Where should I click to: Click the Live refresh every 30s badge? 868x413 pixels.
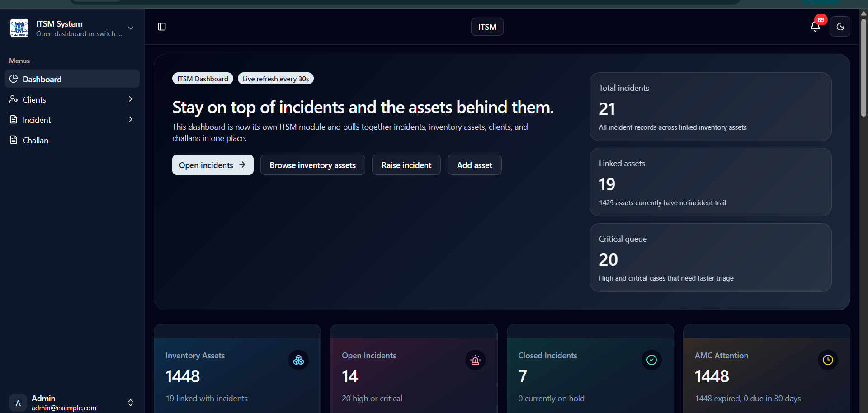276,79
